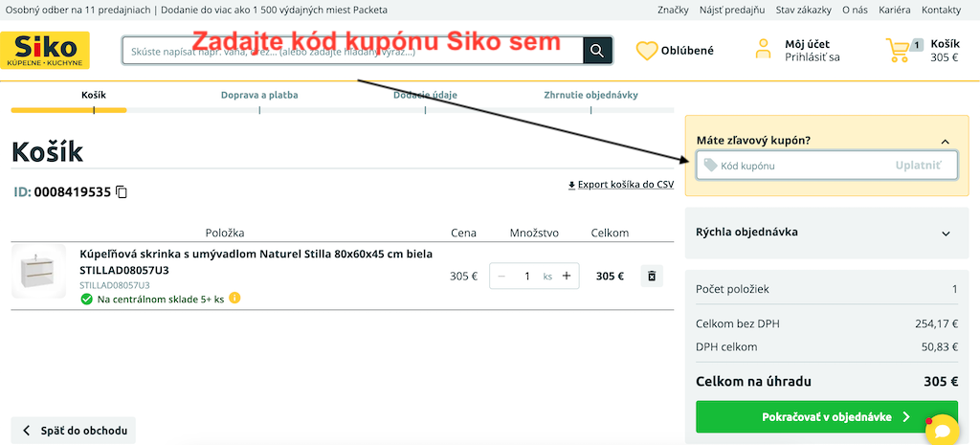Open Značky in top menu

point(673,10)
